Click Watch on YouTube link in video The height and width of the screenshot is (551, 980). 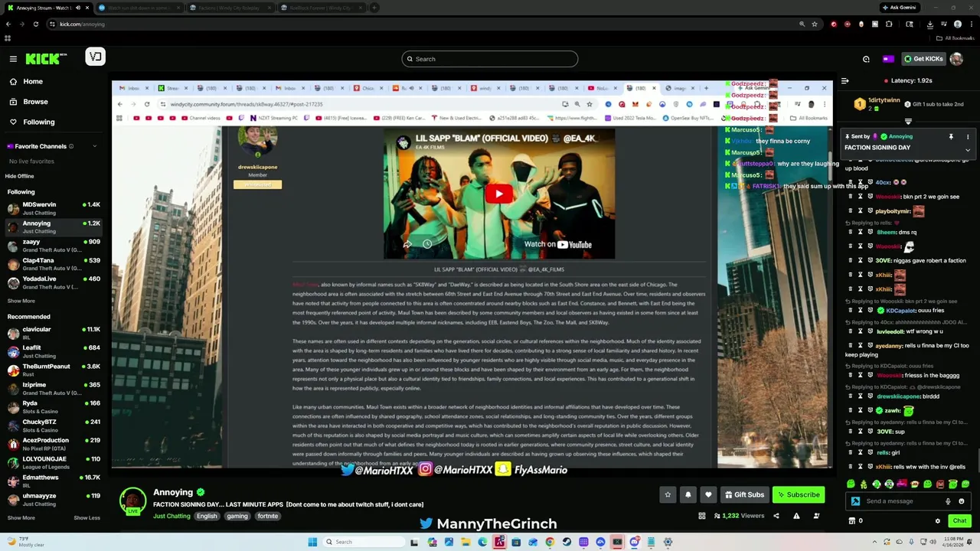click(558, 244)
